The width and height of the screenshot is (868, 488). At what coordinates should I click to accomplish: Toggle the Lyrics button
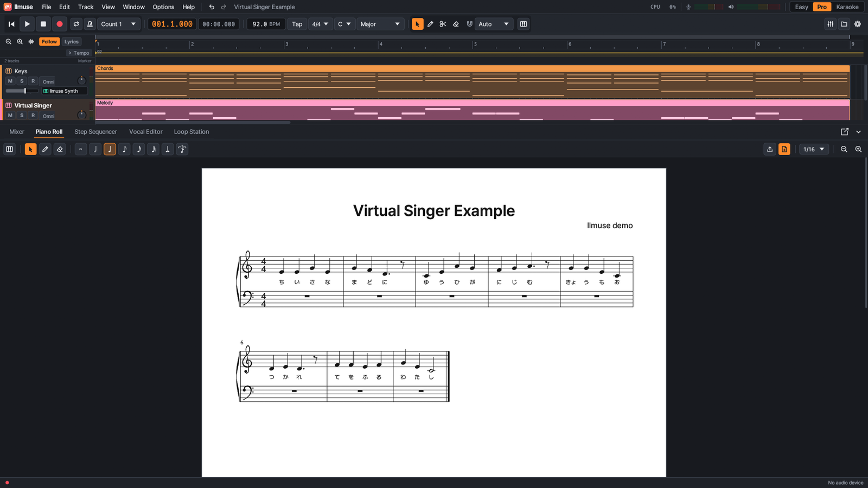point(72,42)
